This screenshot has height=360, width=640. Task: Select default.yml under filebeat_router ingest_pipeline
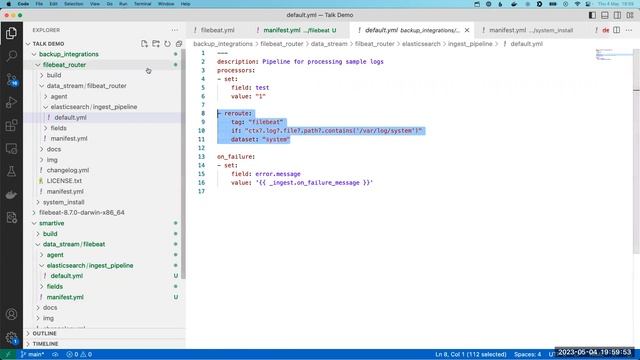coord(70,118)
